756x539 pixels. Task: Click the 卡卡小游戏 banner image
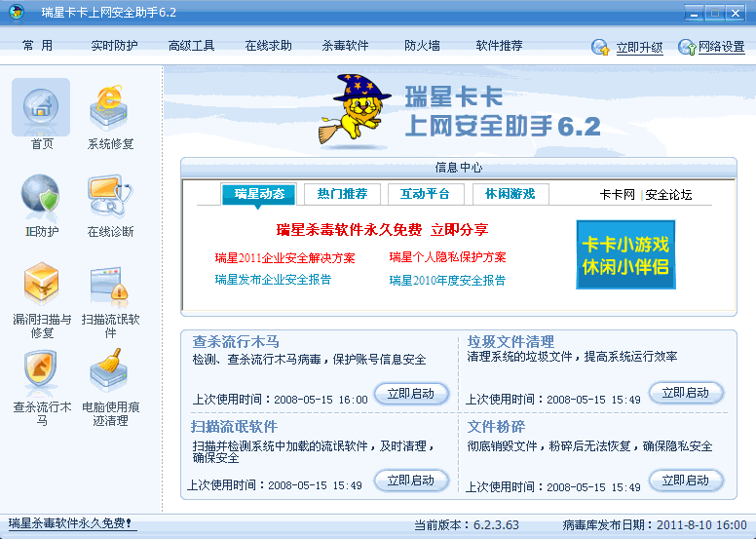coord(624,255)
